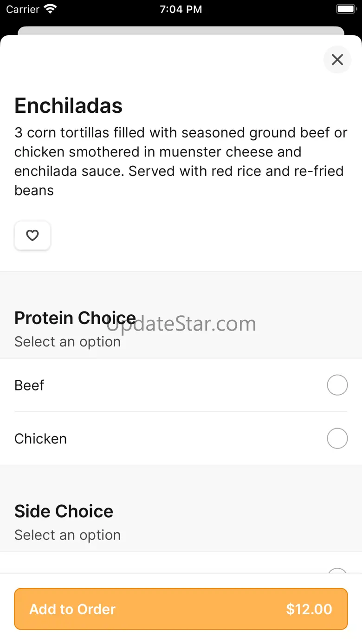Tap the Side Choice section heading
Image resolution: width=362 pixels, height=644 pixels.
(x=64, y=511)
